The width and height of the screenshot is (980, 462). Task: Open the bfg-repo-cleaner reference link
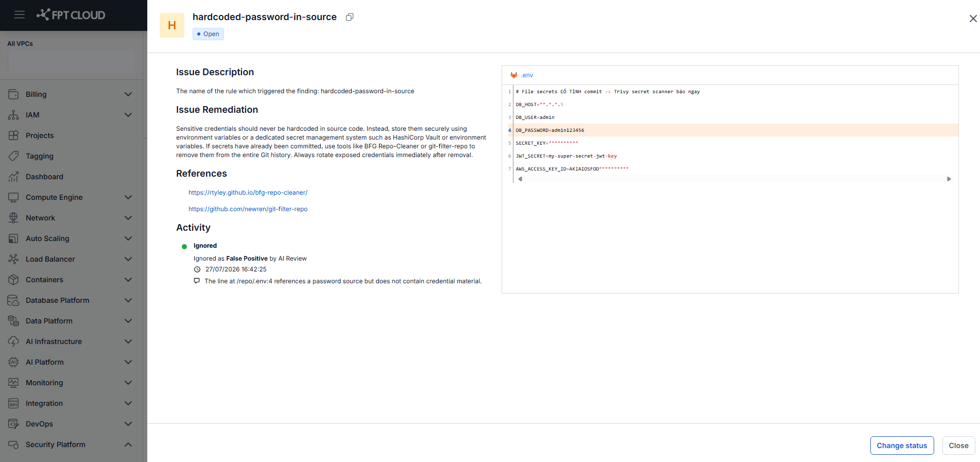pyautogui.click(x=248, y=193)
